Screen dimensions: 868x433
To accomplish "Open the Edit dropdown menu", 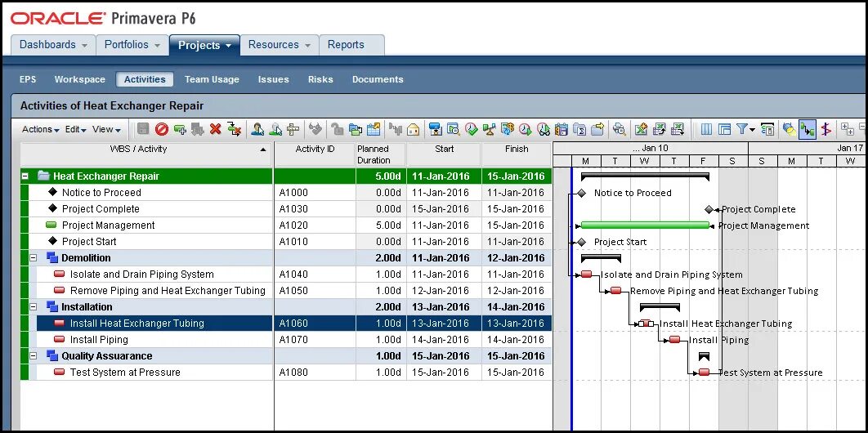I will tap(76, 129).
